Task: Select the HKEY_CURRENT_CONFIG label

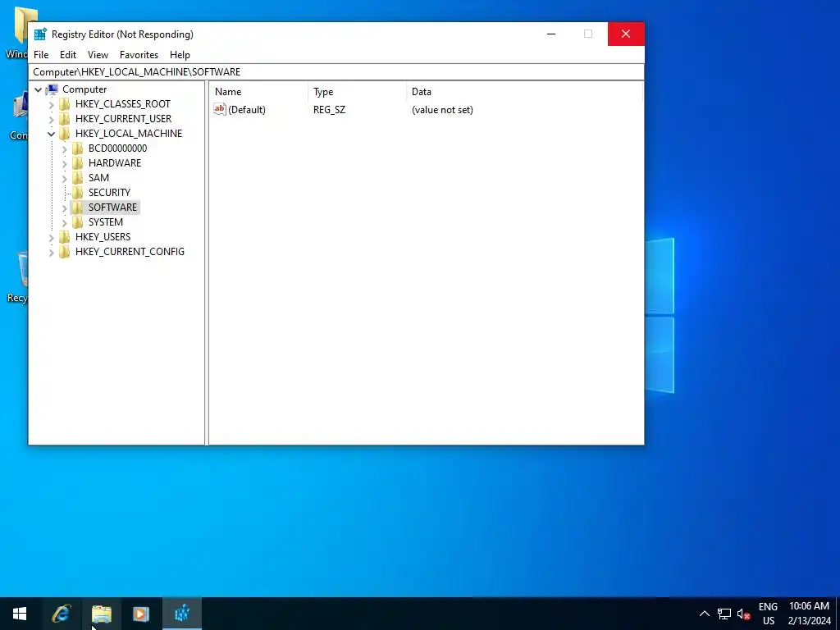Action: click(130, 252)
